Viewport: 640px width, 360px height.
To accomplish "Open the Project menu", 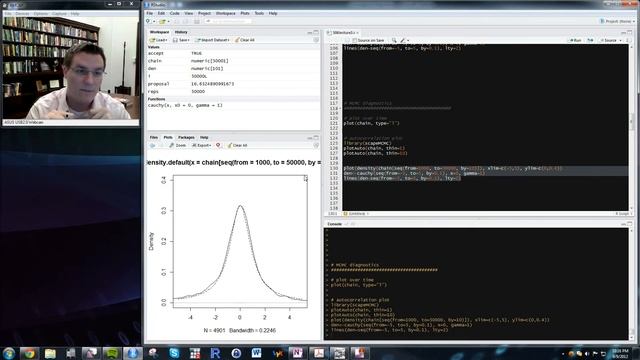I will pos(204,13).
